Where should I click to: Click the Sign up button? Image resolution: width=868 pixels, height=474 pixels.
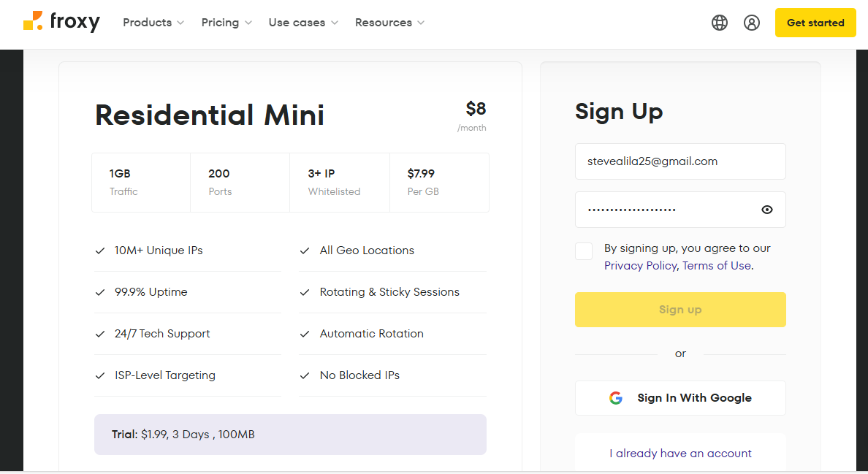(x=680, y=310)
